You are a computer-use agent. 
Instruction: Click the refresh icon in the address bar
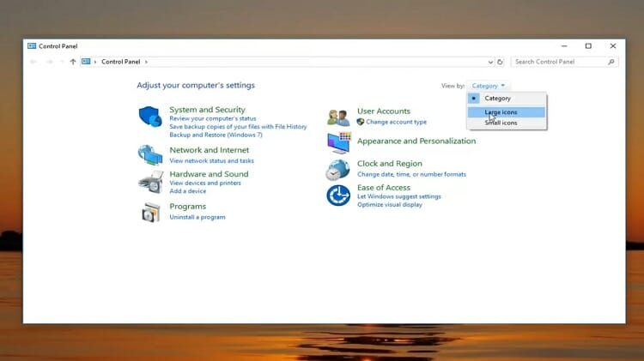[500, 62]
